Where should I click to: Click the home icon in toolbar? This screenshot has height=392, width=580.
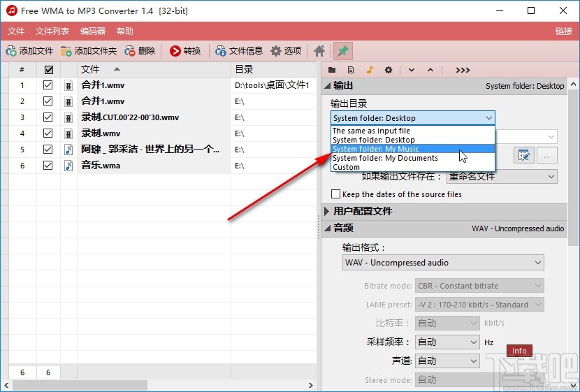319,51
